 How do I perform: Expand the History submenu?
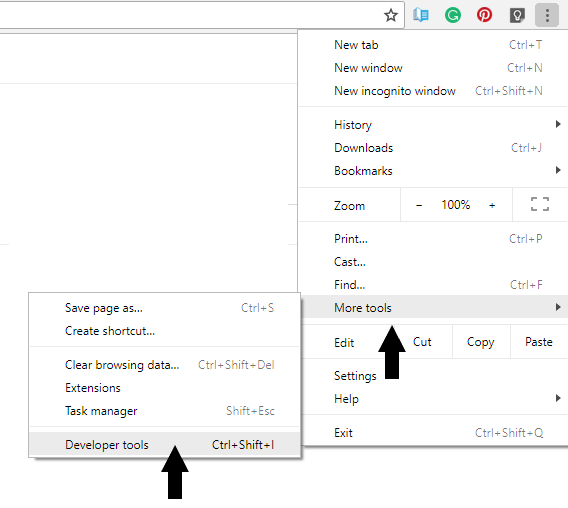pos(433,125)
